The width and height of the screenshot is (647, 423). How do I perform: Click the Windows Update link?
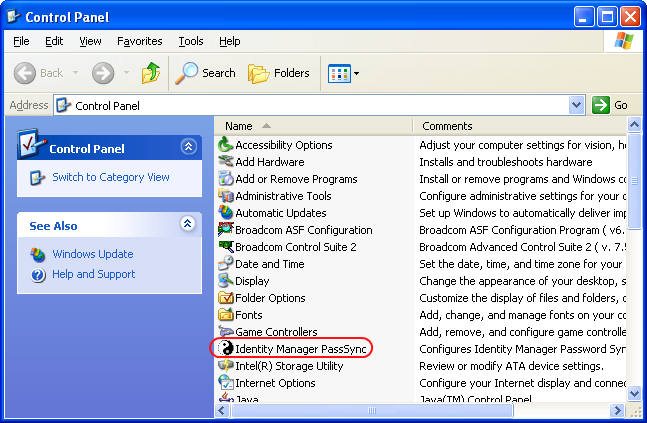pyautogui.click(x=92, y=254)
